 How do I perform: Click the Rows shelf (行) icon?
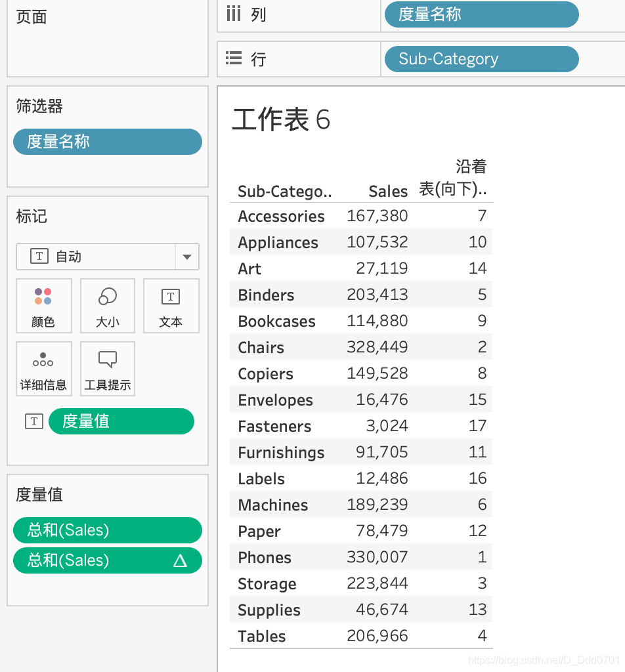coord(234,59)
